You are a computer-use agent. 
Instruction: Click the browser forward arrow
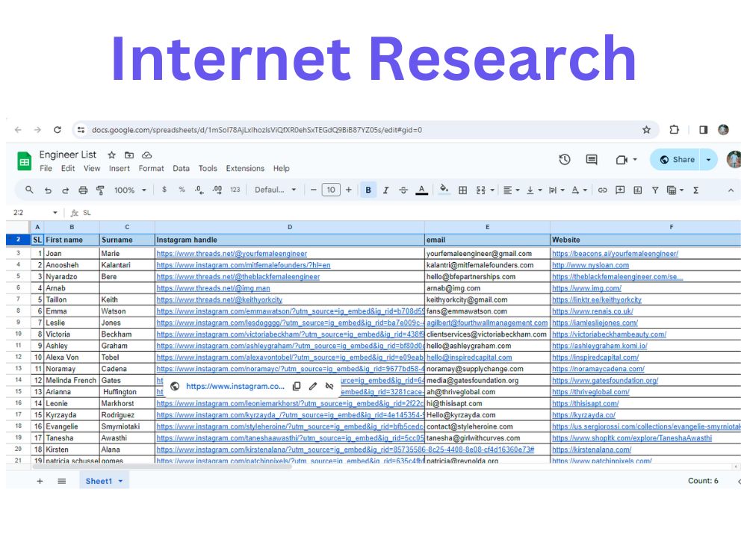click(x=37, y=129)
